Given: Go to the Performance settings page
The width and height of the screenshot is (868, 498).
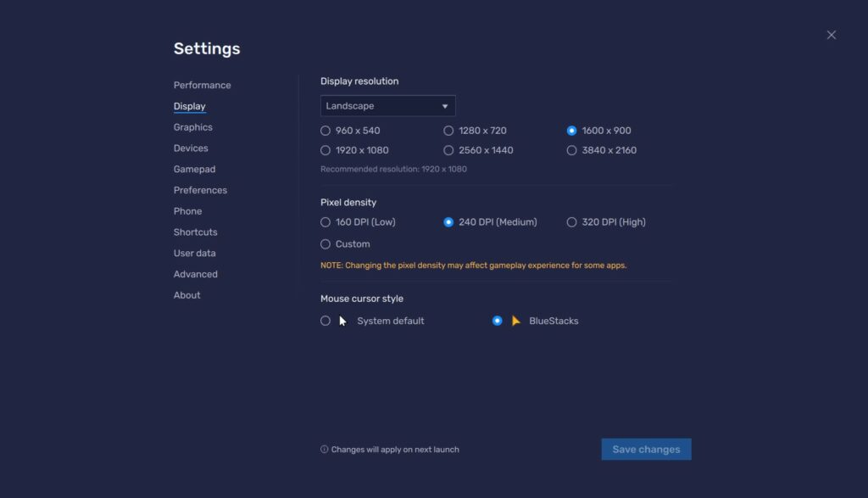Looking at the screenshot, I should (202, 85).
